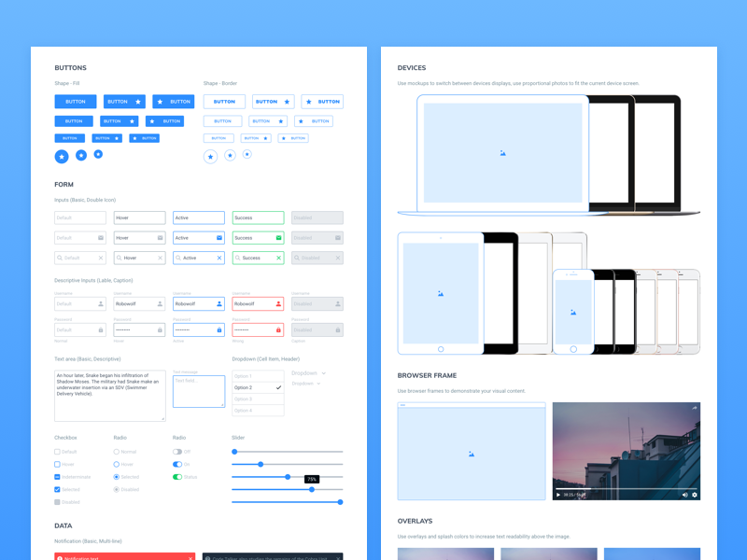This screenshot has width=747, height=560.
Task: Click the slider handle at the maximum position
Action: (340, 502)
